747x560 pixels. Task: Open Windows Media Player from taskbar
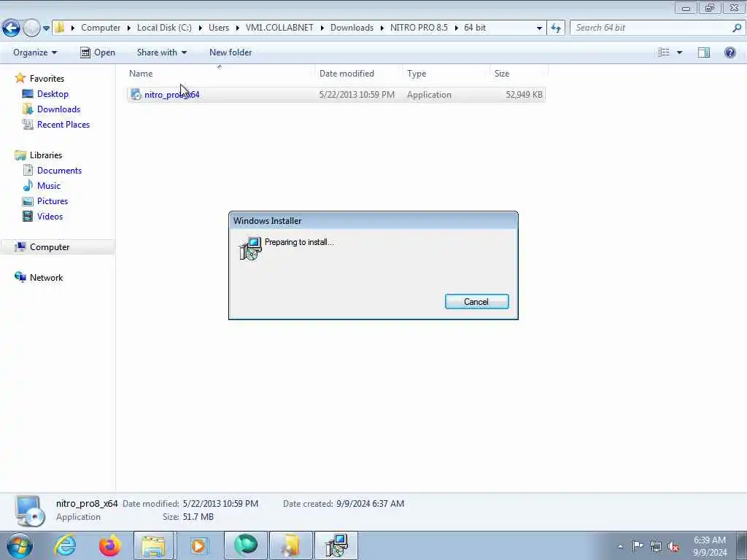pyautogui.click(x=198, y=545)
